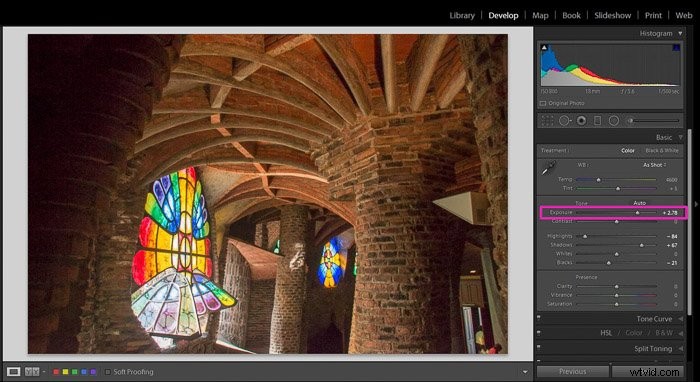Click the Tint slider handle

pyautogui.click(x=618, y=188)
